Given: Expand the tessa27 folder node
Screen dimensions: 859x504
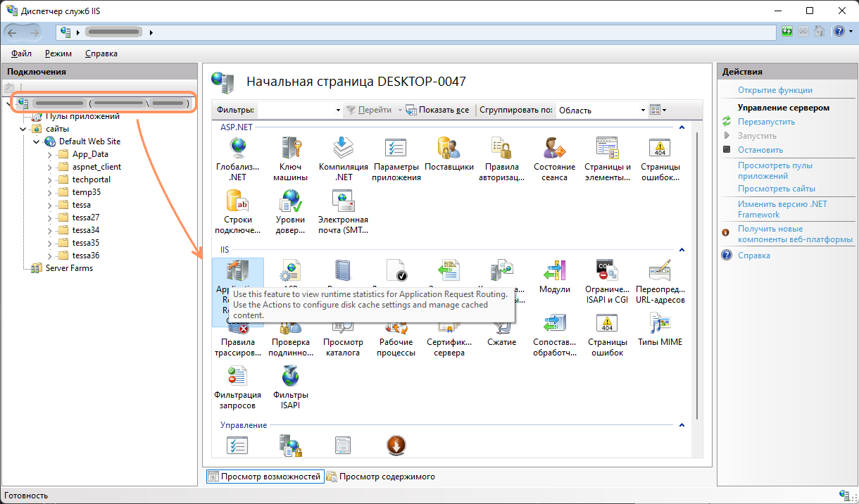Looking at the screenshot, I should point(50,218).
